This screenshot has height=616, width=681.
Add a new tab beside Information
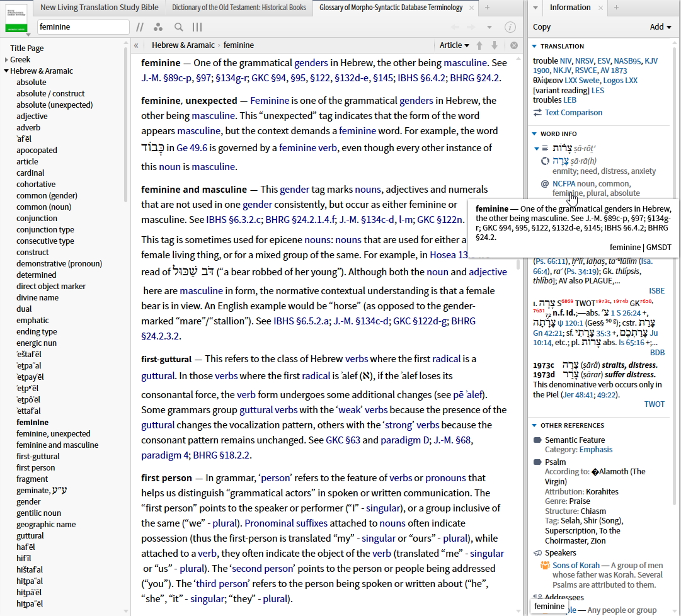click(616, 8)
